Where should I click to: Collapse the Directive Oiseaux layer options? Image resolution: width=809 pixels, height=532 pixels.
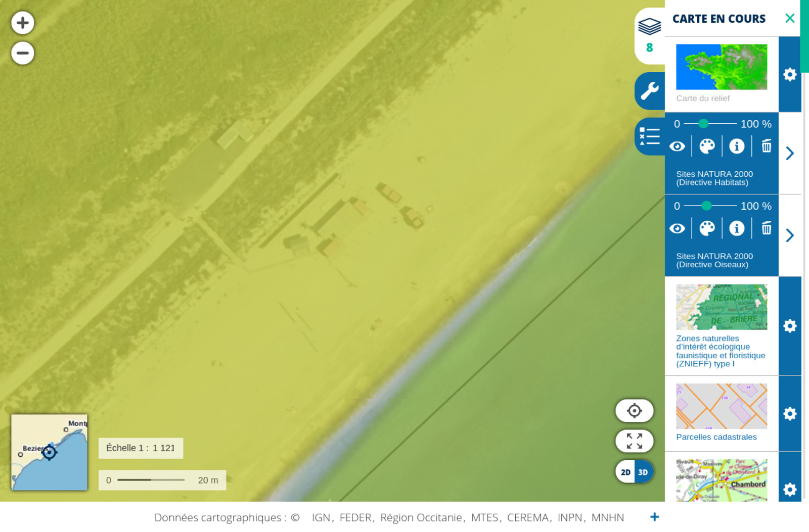coord(790,235)
